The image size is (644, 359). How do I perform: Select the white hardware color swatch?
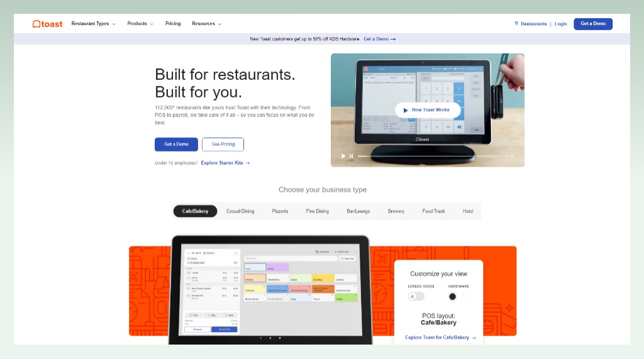coord(465,297)
